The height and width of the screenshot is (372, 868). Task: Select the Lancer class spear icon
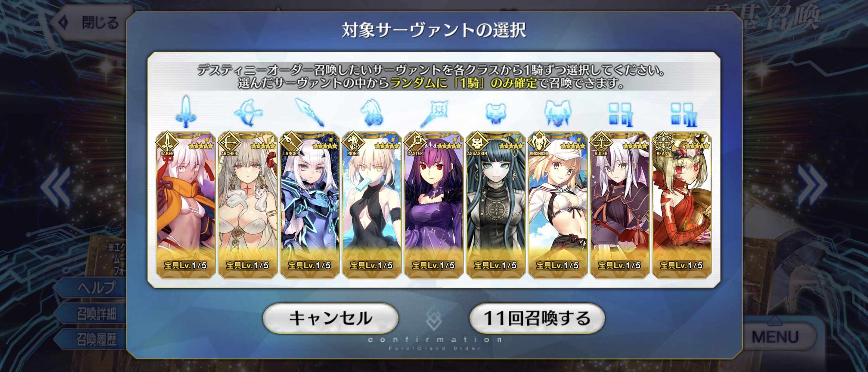coord(310,112)
